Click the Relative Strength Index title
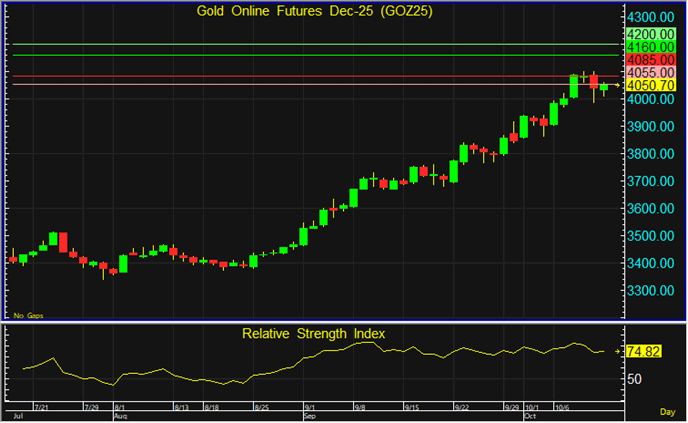 coord(313,332)
